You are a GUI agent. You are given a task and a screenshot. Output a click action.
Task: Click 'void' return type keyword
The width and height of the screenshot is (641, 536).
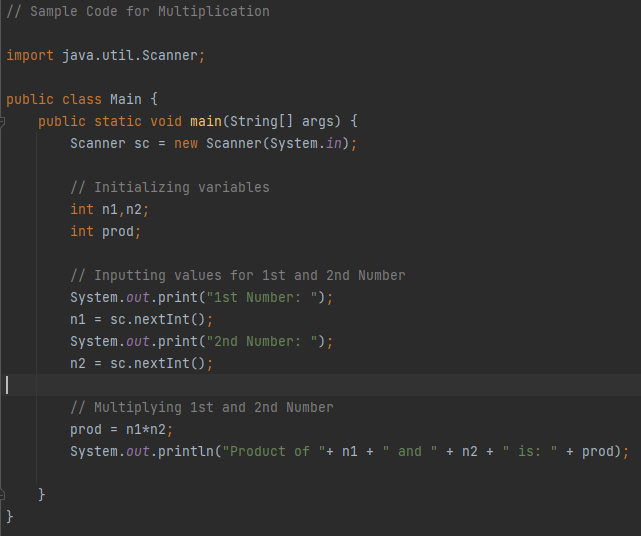tap(166, 121)
